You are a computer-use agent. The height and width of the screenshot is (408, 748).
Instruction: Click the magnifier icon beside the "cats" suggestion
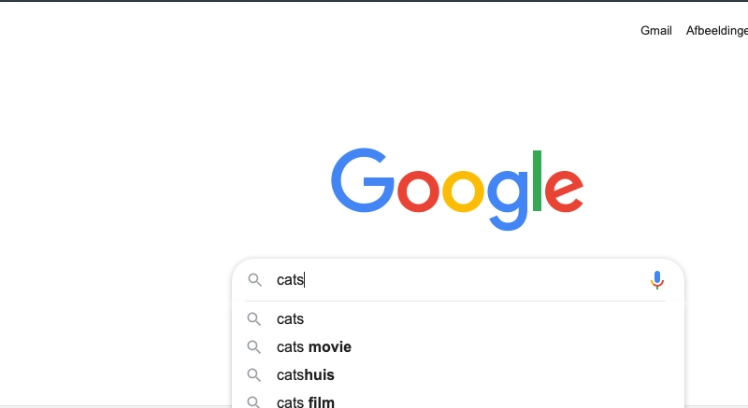255,319
